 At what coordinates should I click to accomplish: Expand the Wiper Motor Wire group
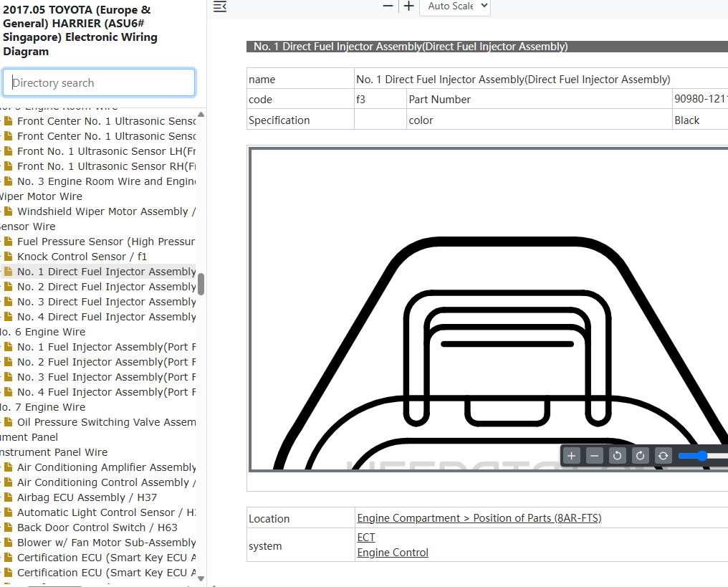[x=41, y=196]
